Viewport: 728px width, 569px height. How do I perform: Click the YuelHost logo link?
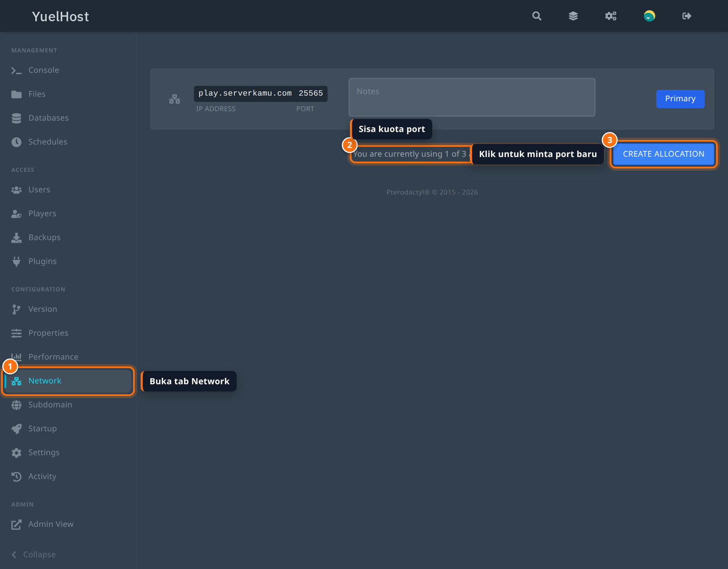60,16
